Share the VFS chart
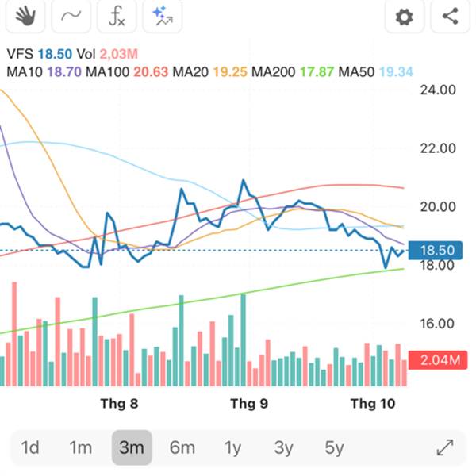The width and height of the screenshot is (476, 476). click(451, 16)
